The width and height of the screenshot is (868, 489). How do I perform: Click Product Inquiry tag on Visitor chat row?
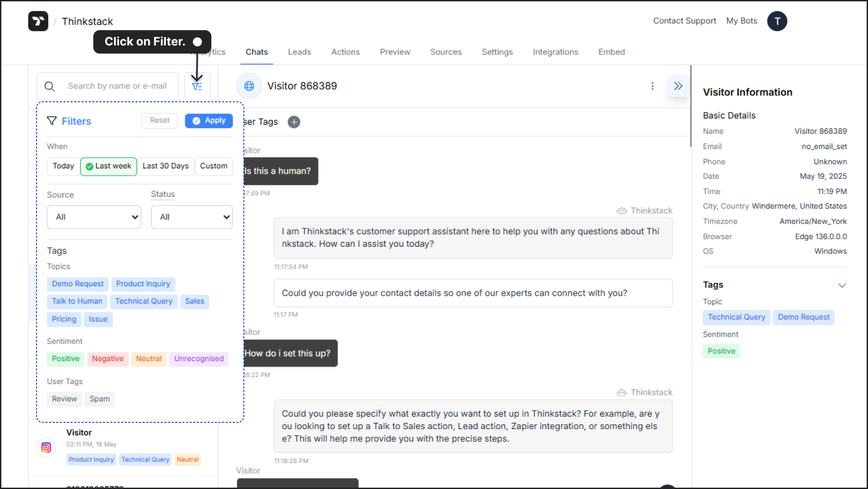[x=91, y=460]
